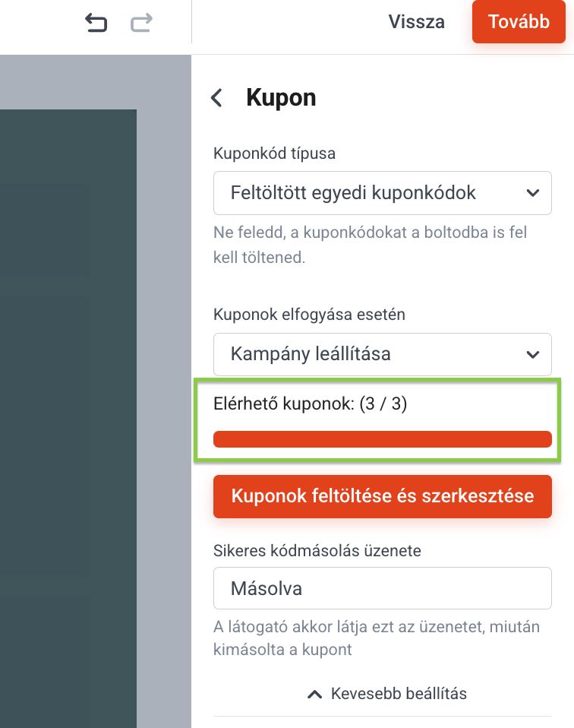Click the undo arrow icon
Viewport: 574px width, 728px height.
pos(96,22)
